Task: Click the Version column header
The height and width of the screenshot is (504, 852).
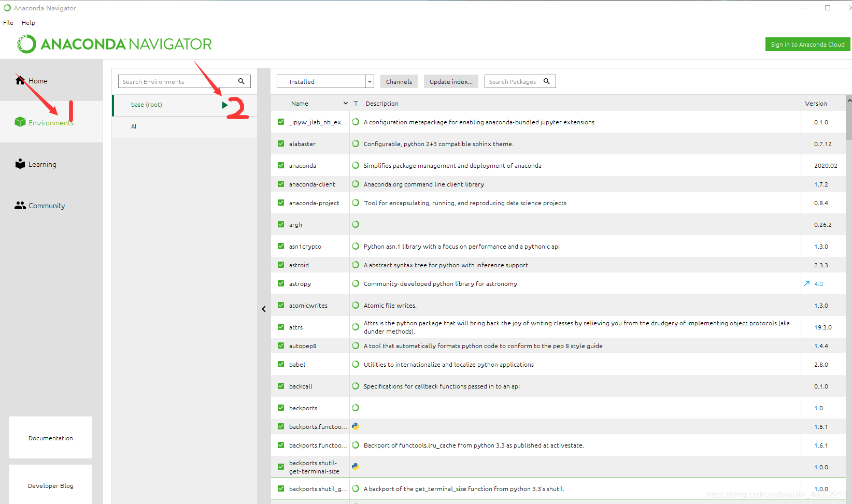Action: [x=816, y=103]
